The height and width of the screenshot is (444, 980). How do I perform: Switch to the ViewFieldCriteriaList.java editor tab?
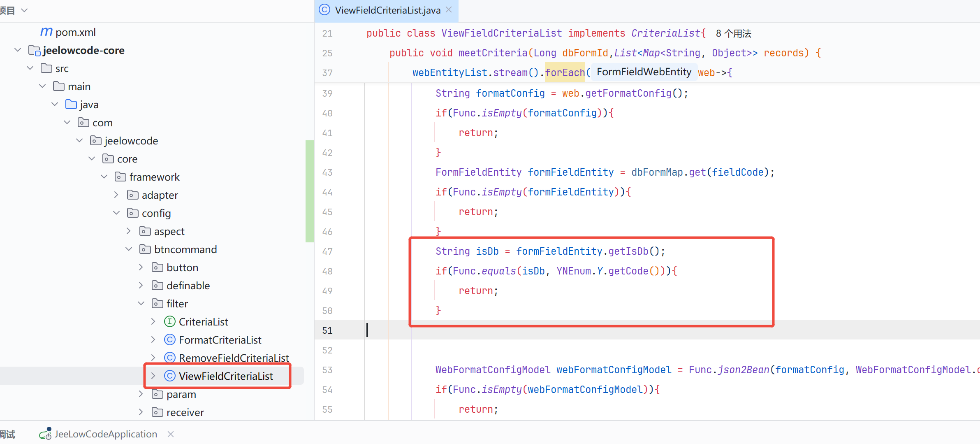click(x=387, y=10)
